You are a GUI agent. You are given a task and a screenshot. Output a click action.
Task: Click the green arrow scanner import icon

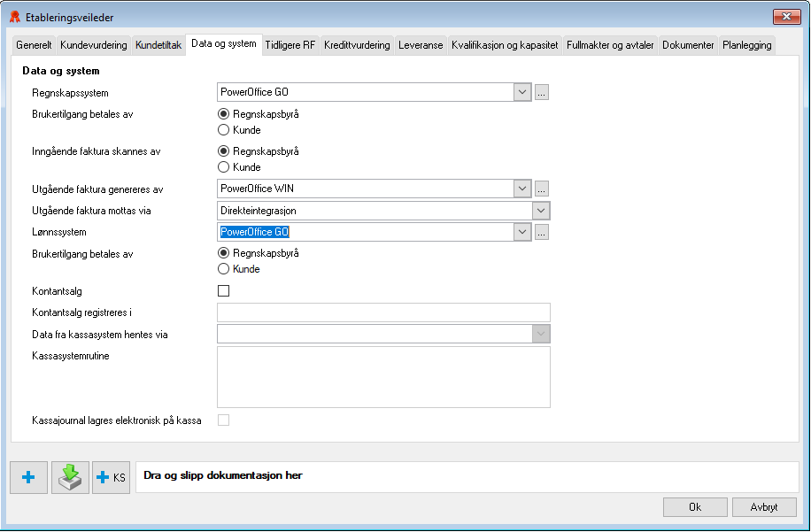(70, 477)
